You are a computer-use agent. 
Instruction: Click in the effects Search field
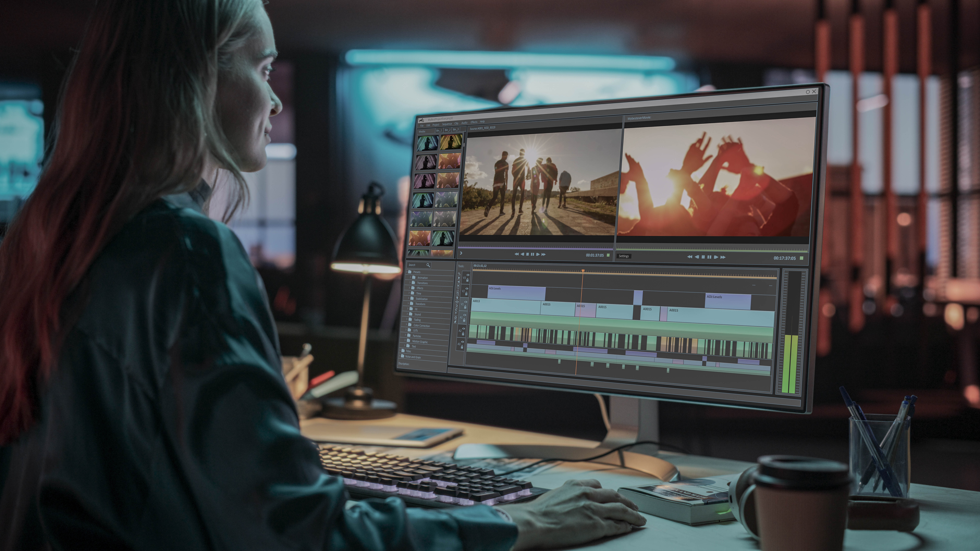(x=419, y=265)
